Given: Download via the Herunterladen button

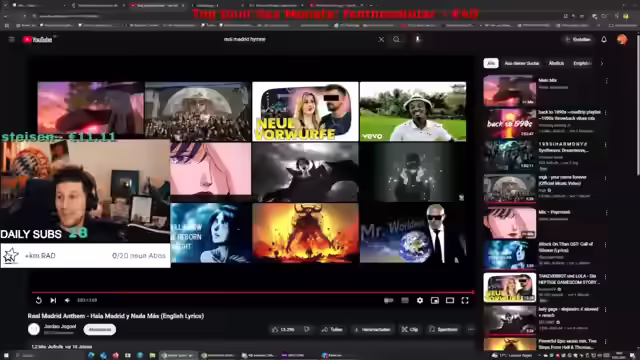Looking at the screenshot, I should 372,329.
